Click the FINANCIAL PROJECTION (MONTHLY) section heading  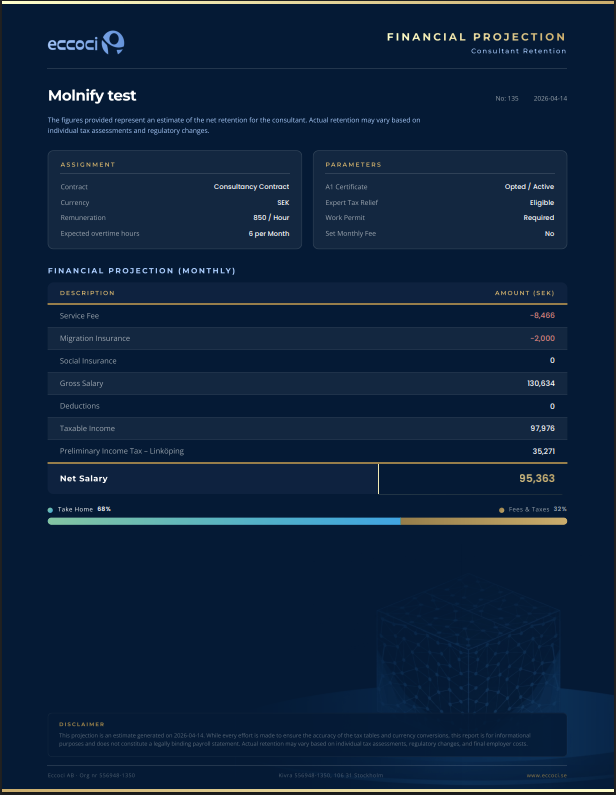click(x=142, y=271)
